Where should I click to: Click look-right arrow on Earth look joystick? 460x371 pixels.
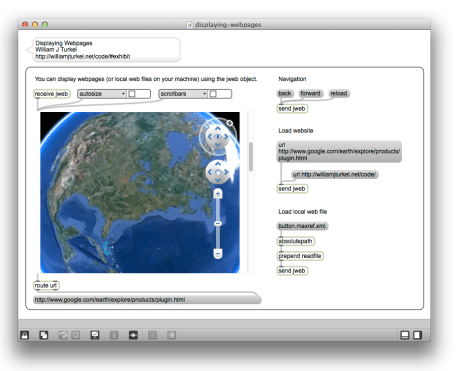click(226, 136)
